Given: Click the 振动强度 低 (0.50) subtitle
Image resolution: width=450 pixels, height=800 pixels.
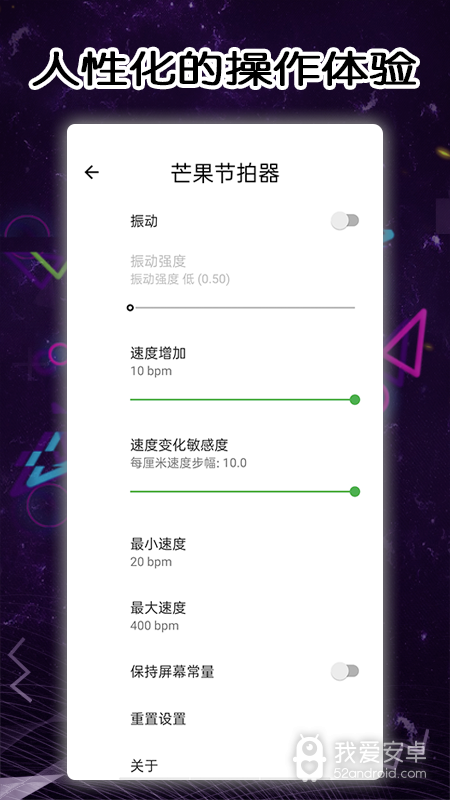Looking at the screenshot, I should click(180, 279).
